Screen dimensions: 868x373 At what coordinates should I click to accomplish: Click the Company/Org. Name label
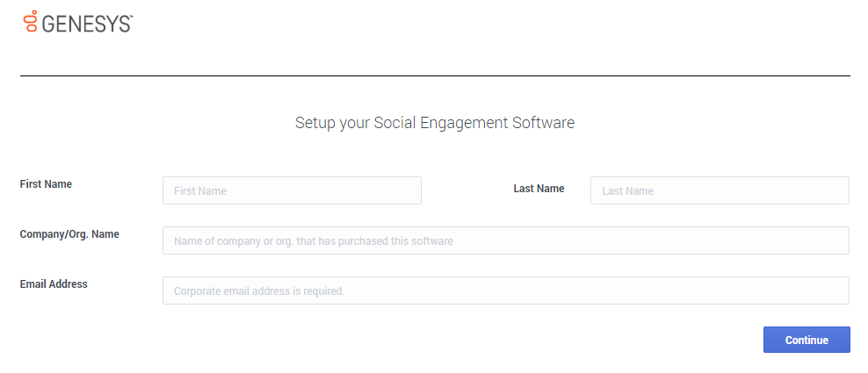pos(69,234)
